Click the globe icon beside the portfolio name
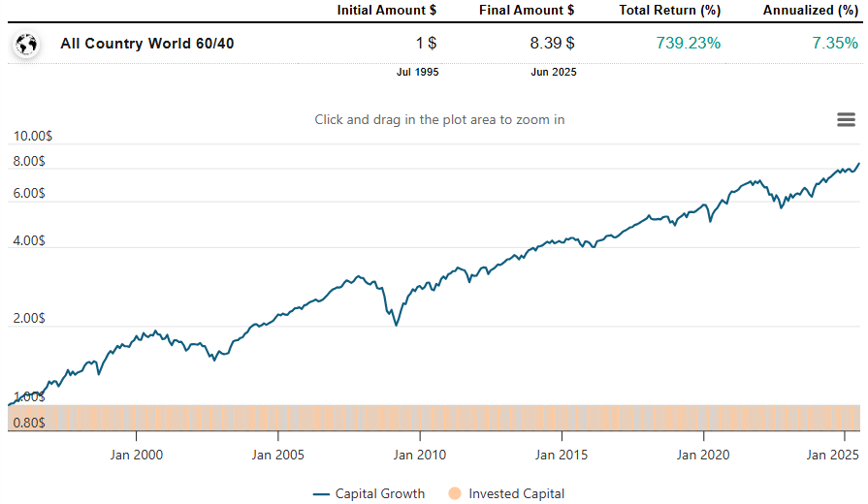 pos(25,44)
